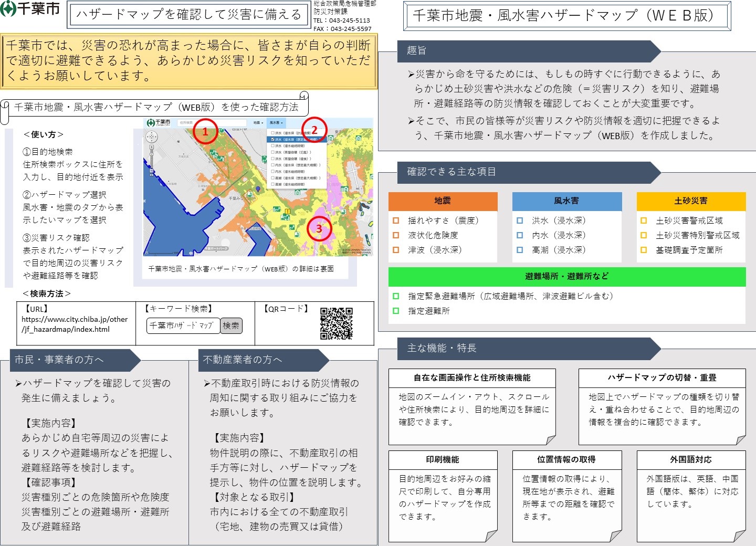
Task: Click red circle marker number 3
Action: tap(319, 228)
